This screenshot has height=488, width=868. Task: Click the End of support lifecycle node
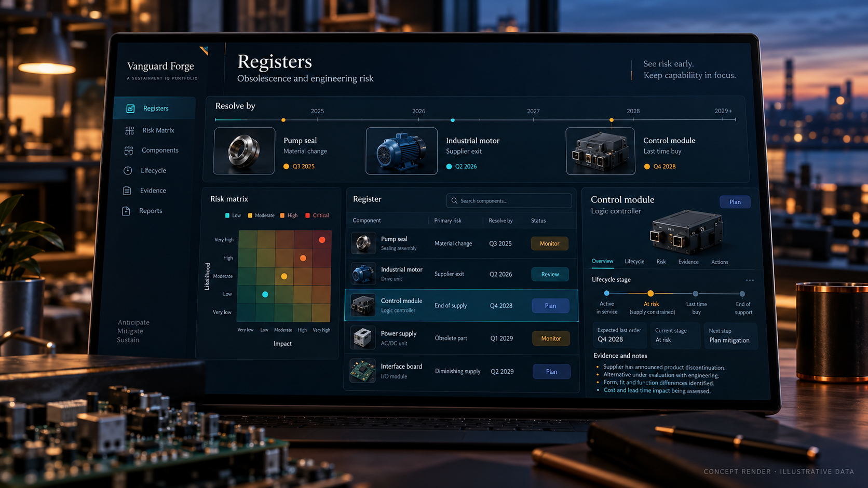(x=742, y=294)
